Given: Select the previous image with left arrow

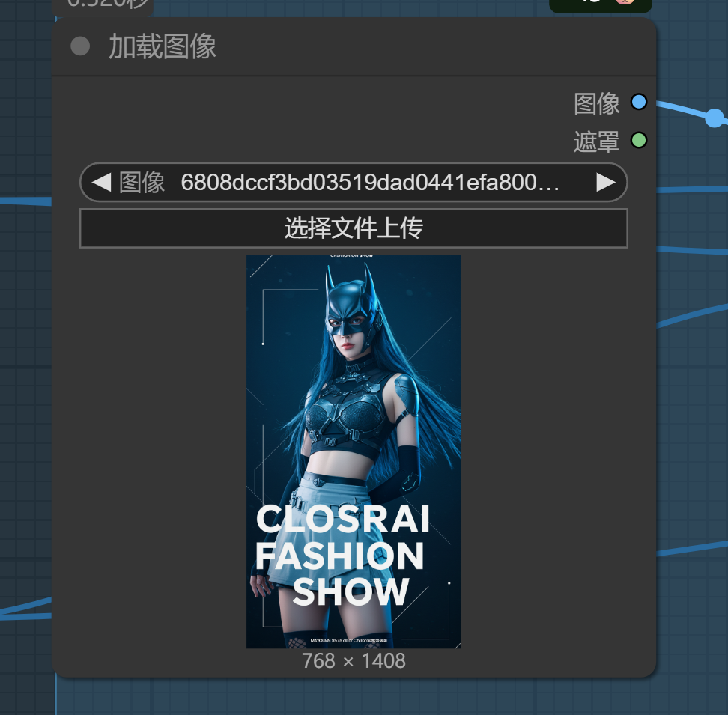Looking at the screenshot, I should [x=102, y=183].
